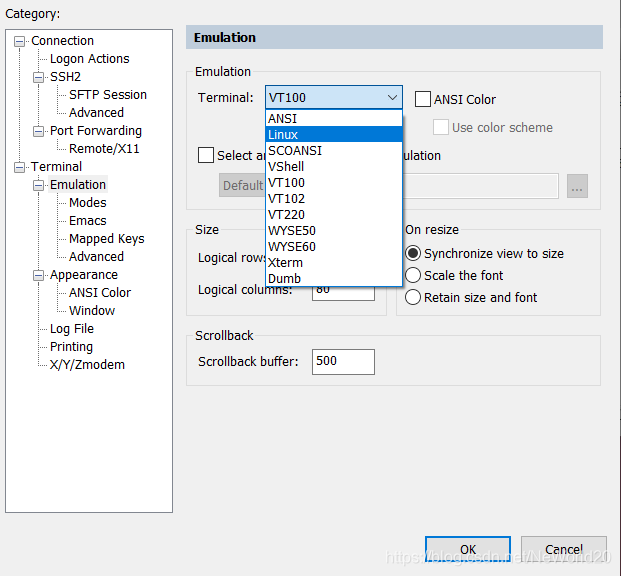
Task: Open Mapped Keys settings
Action: coord(107,238)
